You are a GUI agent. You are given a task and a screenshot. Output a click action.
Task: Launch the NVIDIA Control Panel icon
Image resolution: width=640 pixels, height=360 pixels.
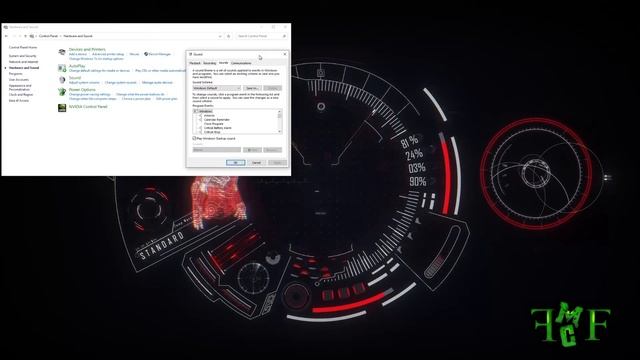click(x=62, y=107)
